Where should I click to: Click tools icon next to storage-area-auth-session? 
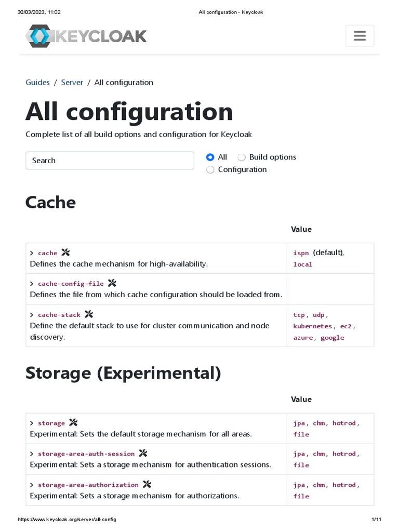143,454
